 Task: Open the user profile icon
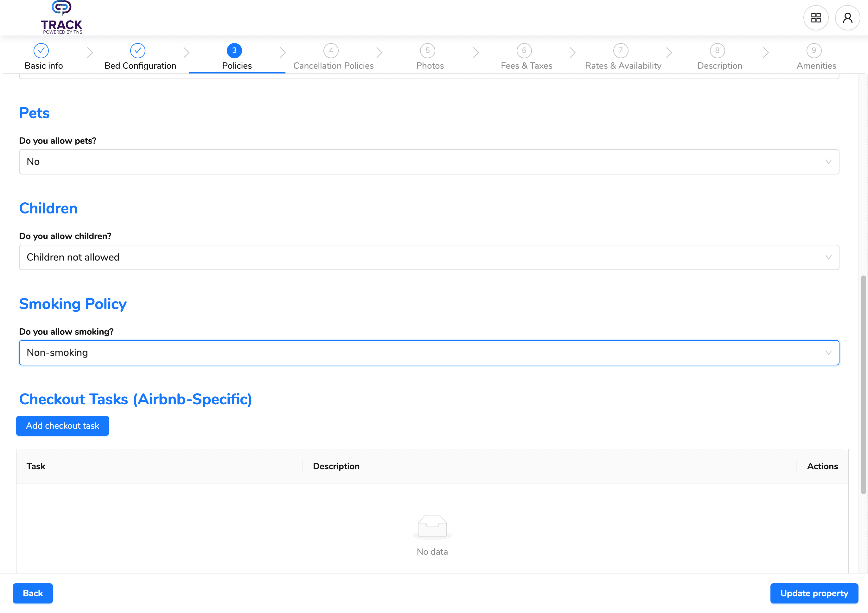(847, 18)
